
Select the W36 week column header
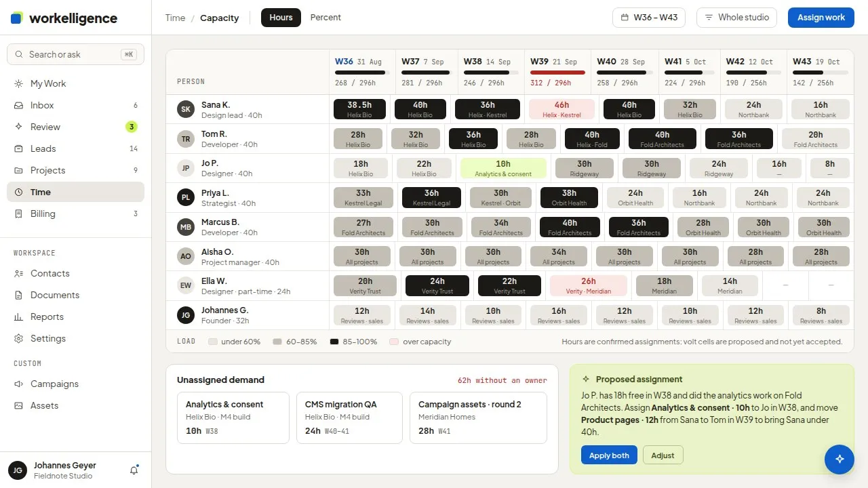coord(362,71)
